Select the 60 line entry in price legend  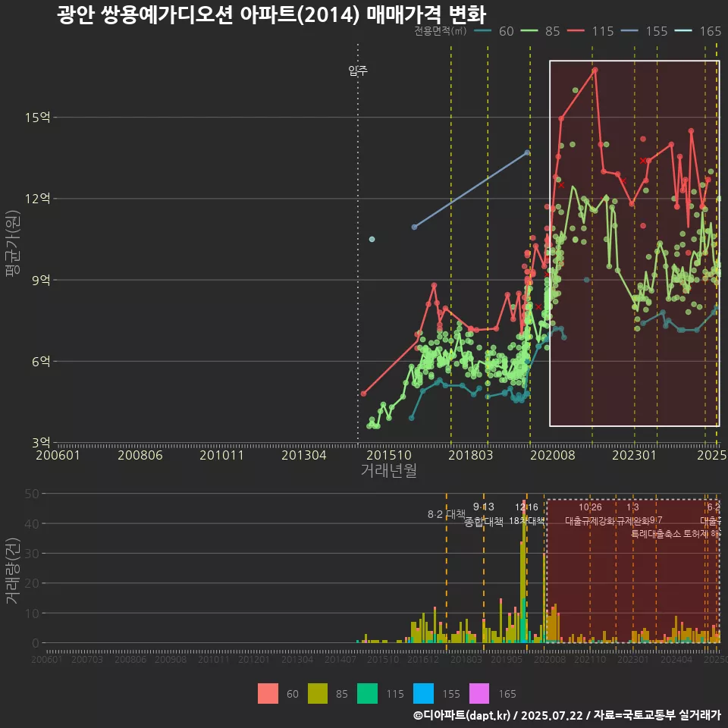pyautogui.click(x=494, y=31)
